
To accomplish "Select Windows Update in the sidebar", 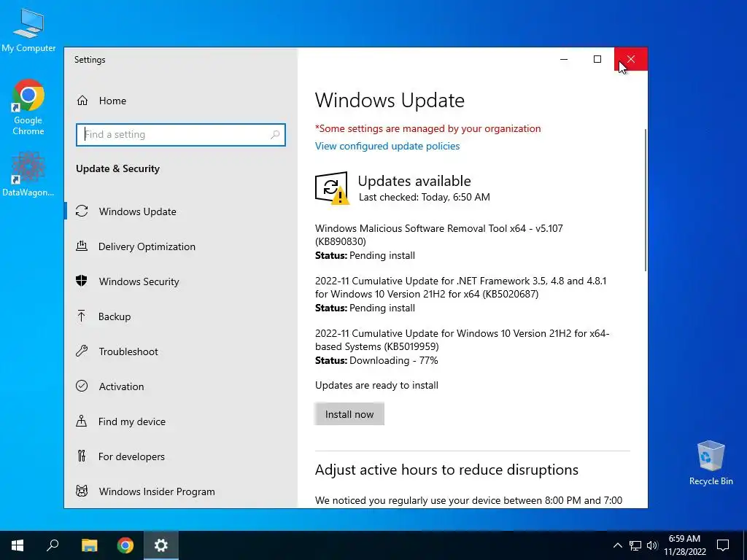I will click(181, 211).
